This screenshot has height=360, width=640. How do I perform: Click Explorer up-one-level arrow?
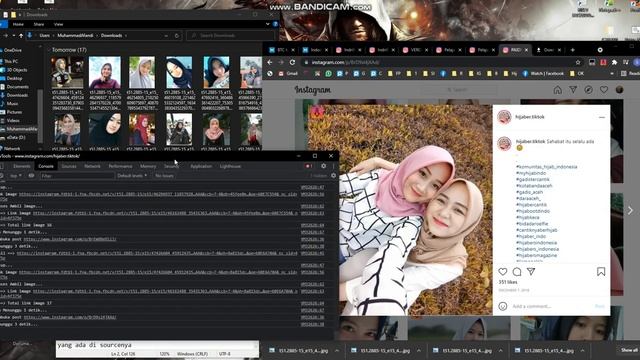tap(21, 36)
